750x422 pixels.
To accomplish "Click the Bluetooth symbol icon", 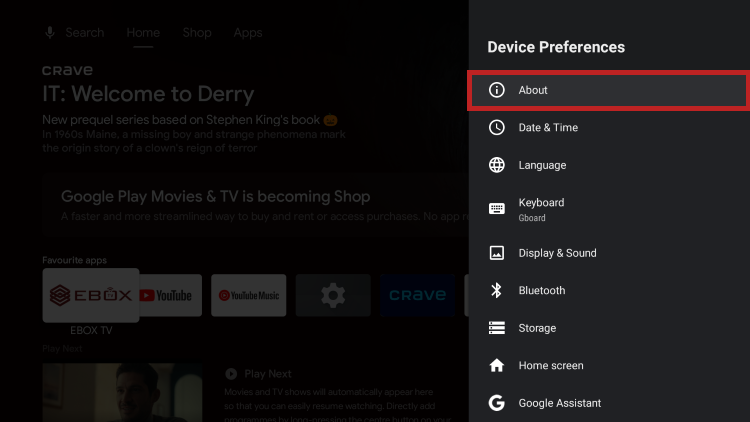I will [x=496, y=291].
